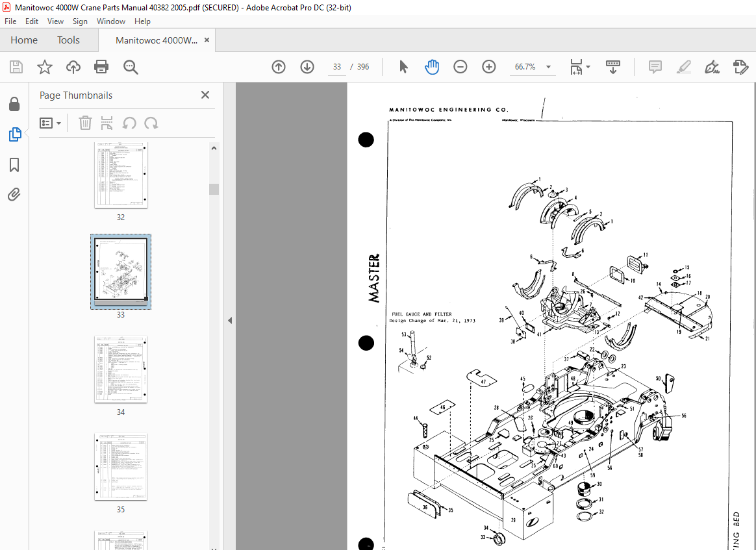Select page 33 thumbnail
The height and width of the screenshot is (550, 756).
coord(121,271)
